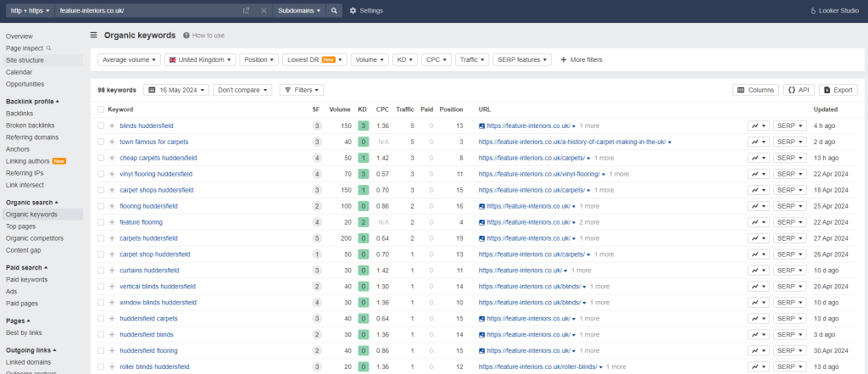Click the Export button
The width and height of the screenshot is (868, 374).
(838, 90)
